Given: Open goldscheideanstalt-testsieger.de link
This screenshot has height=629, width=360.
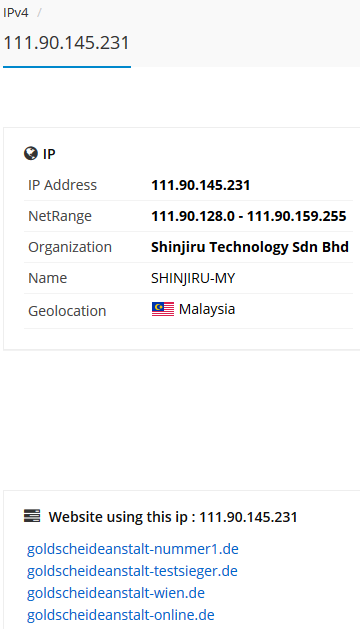Looking at the screenshot, I should coord(132,571).
